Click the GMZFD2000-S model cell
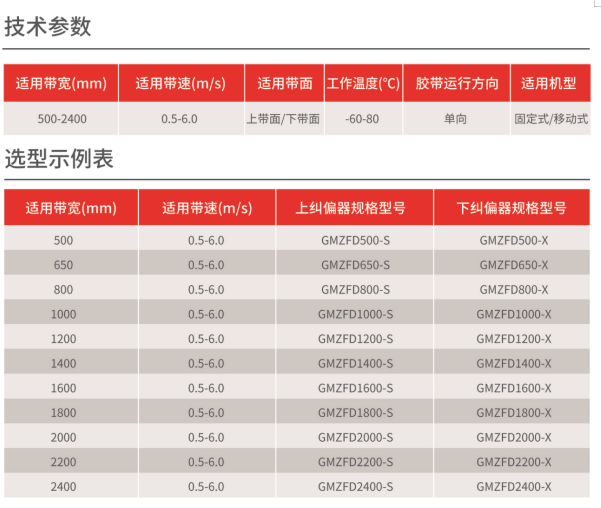This screenshot has height=508, width=601. (355, 437)
